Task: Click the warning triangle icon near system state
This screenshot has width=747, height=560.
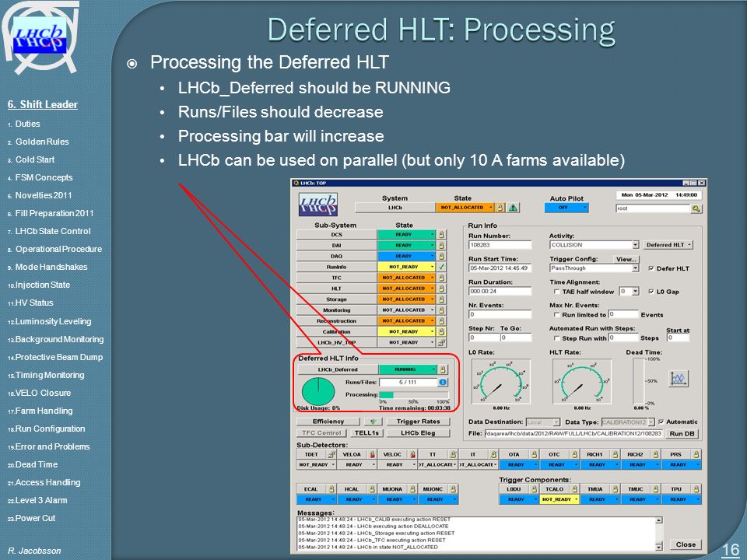Action: pos(513,208)
